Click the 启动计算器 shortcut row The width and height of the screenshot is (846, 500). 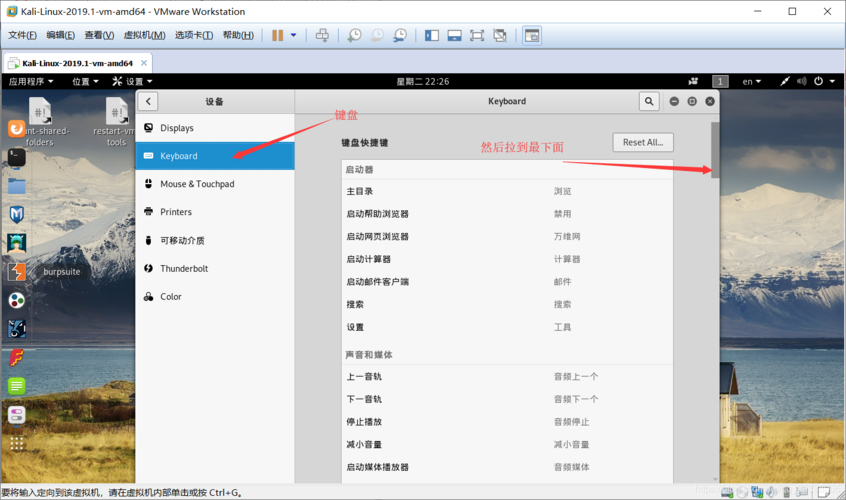507,259
